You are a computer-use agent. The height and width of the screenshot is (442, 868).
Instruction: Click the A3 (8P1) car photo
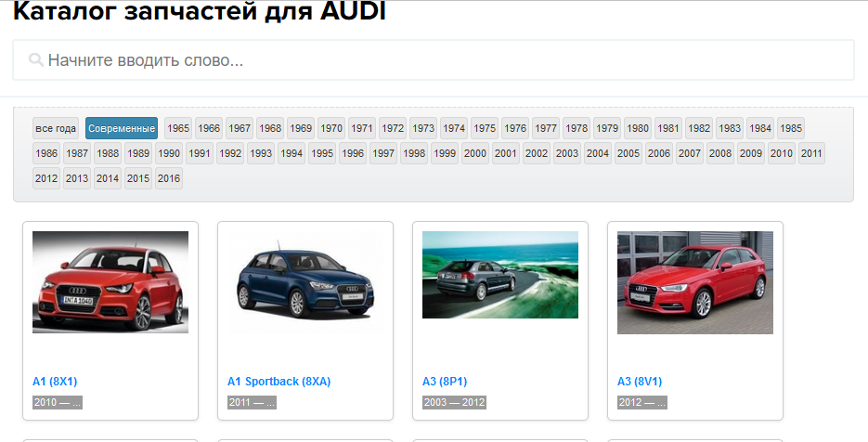point(500,275)
